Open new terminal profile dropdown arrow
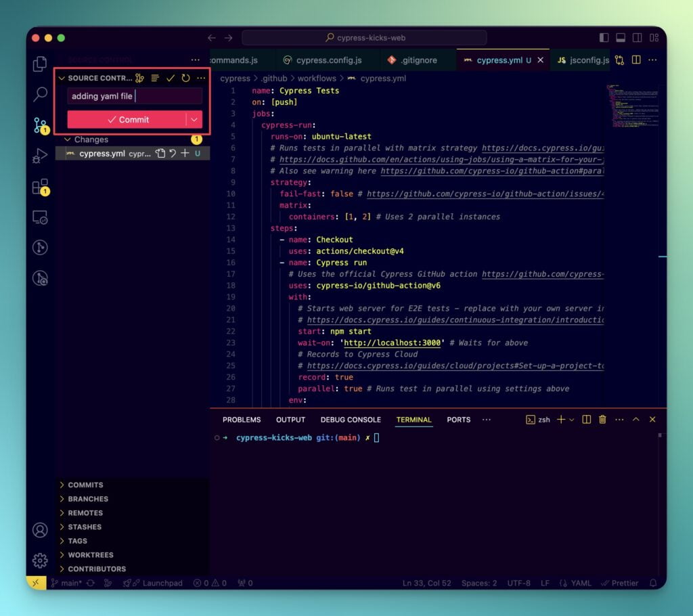The width and height of the screenshot is (693, 616). pos(571,420)
